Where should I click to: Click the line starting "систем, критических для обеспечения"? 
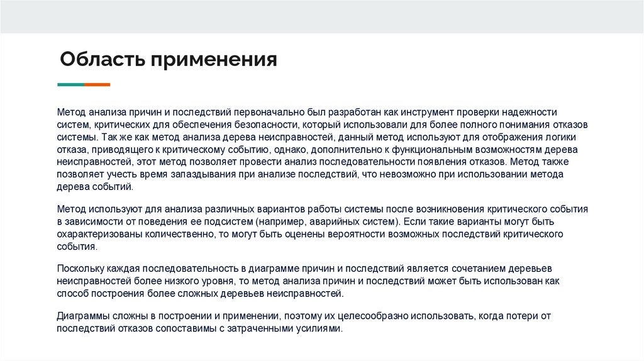323,125
